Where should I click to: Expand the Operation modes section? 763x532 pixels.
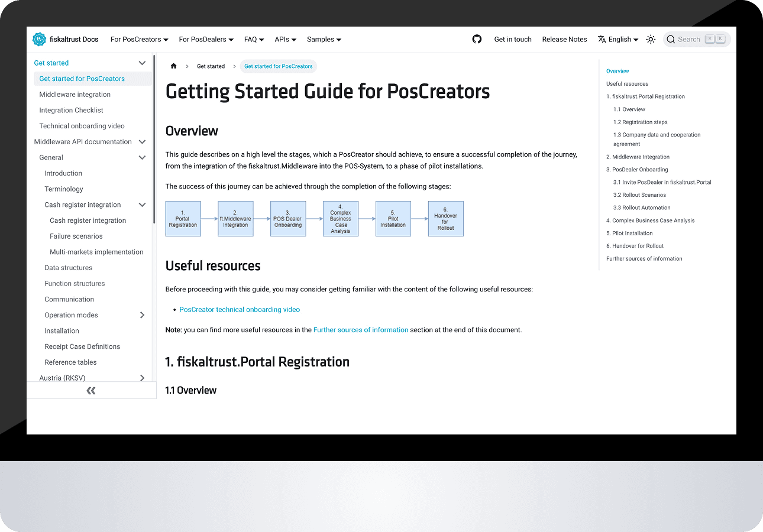click(x=142, y=315)
